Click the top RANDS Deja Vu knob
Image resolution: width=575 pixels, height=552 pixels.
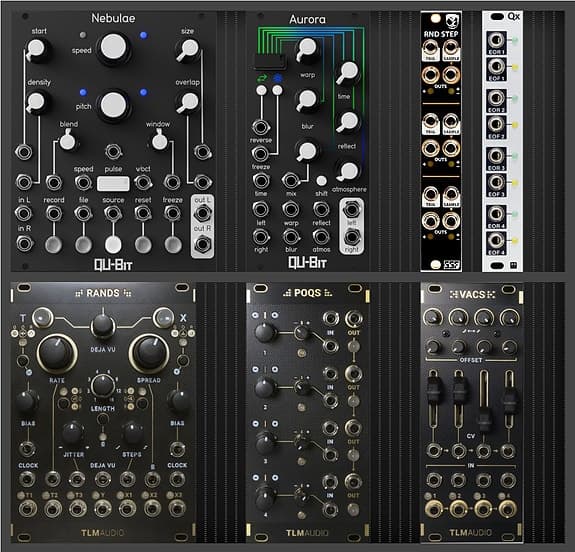(x=103, y=325)
